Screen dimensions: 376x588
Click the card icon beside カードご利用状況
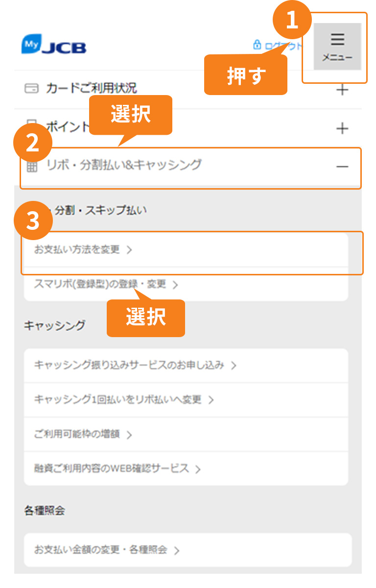point(31,89)
